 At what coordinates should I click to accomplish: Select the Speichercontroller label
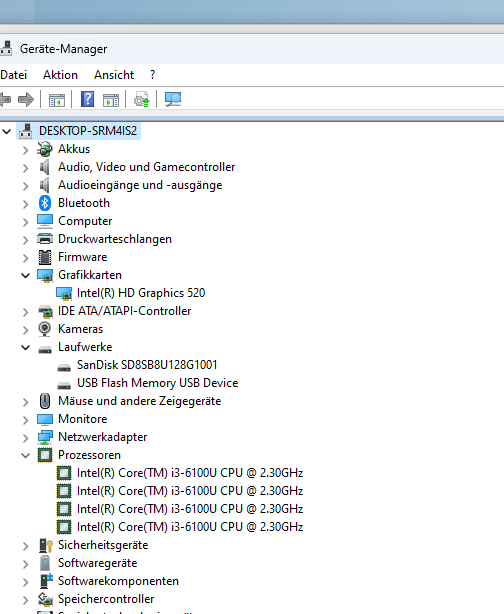point(106,599)
